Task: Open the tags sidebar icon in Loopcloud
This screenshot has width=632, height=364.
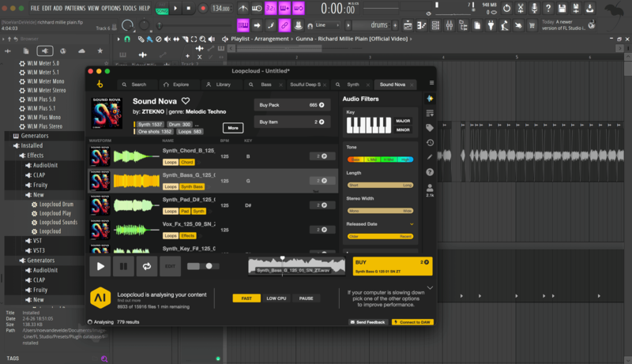Action: pos(430,128)
